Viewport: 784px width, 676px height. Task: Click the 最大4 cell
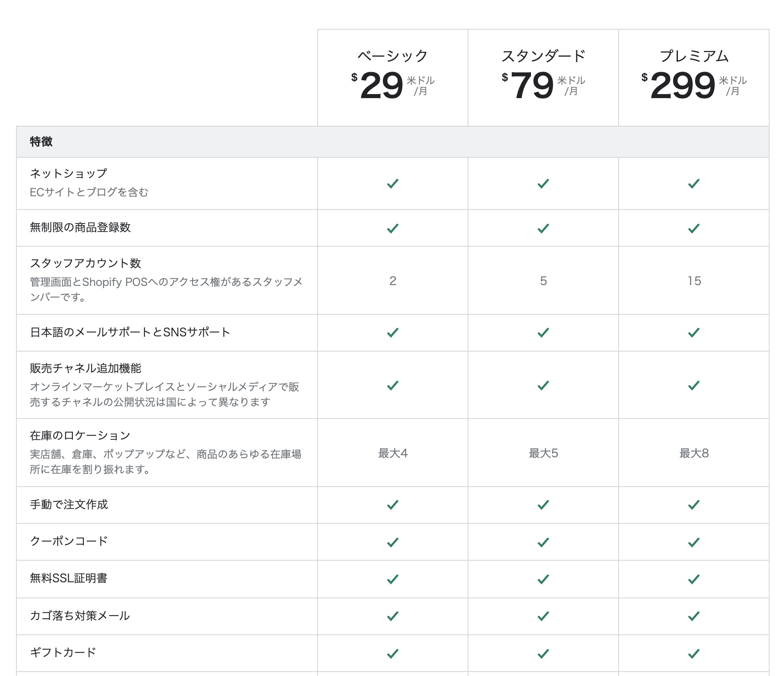tap(393, 453)
